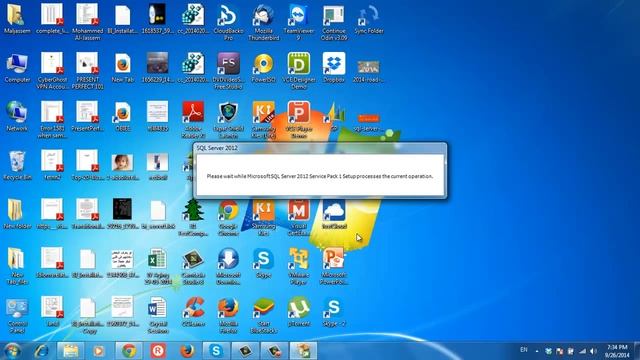Open the sql-server desktop file

click(369, 122)
